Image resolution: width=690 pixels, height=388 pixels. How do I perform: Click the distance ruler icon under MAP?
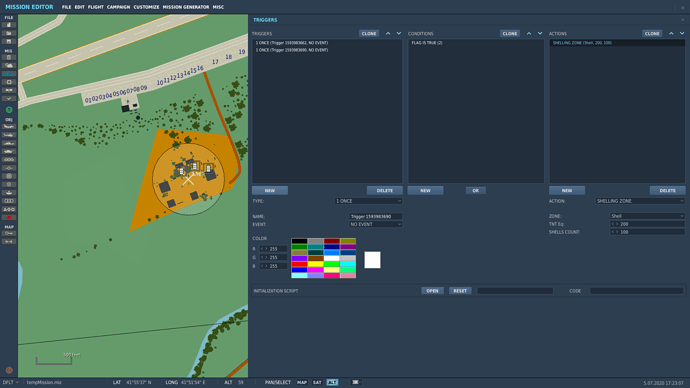click(x=9, y=242)
